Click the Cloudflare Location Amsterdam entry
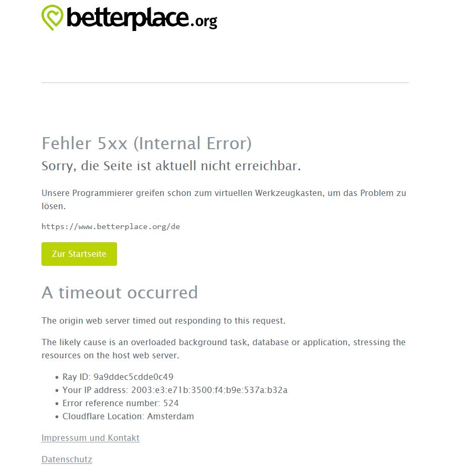Screen dimensions: 465x476 [128, 416]
